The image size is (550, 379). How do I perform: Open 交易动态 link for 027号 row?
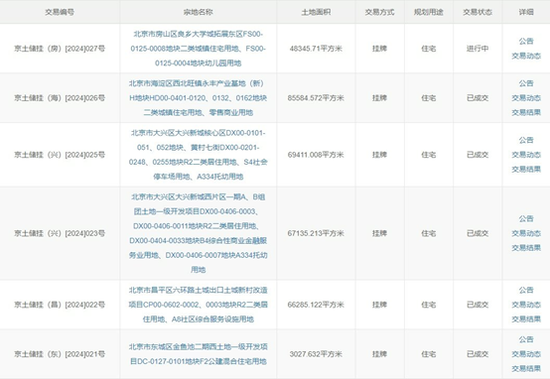pos(526,56)
